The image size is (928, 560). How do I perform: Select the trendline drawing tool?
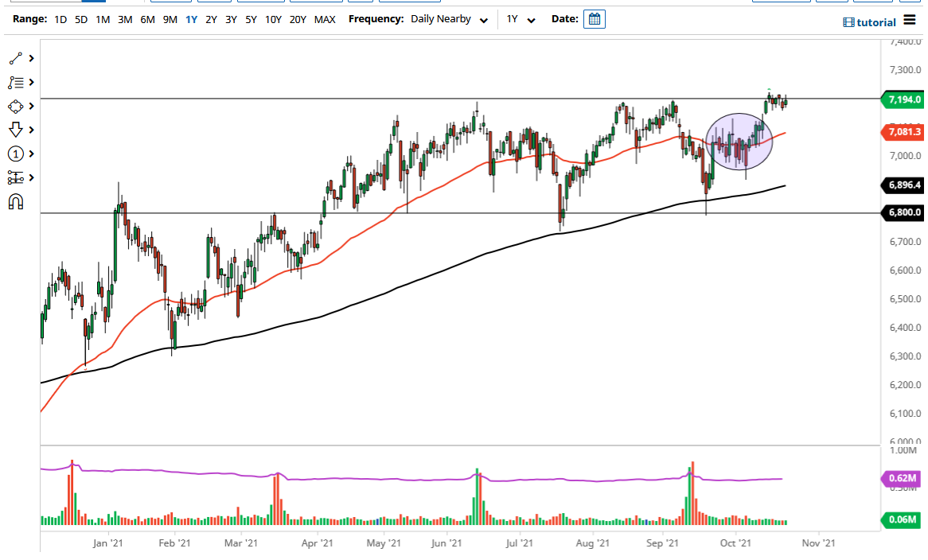click(x=16, y=58)
